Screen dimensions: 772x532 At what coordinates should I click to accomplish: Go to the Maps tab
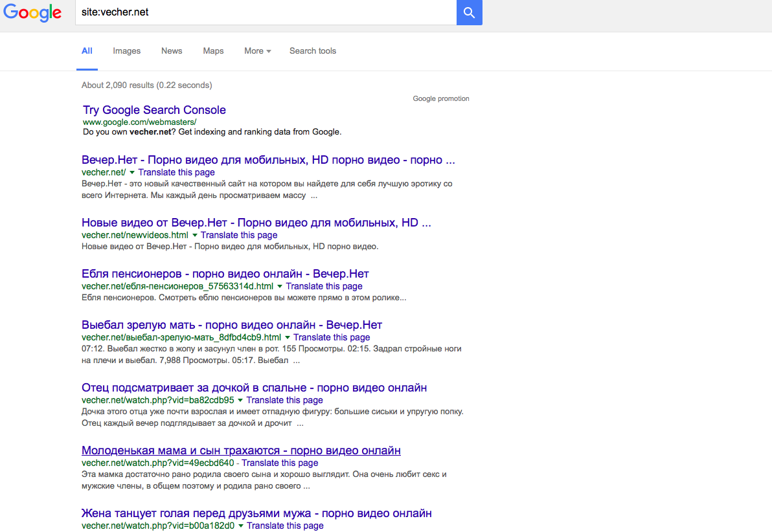(213, 50)
